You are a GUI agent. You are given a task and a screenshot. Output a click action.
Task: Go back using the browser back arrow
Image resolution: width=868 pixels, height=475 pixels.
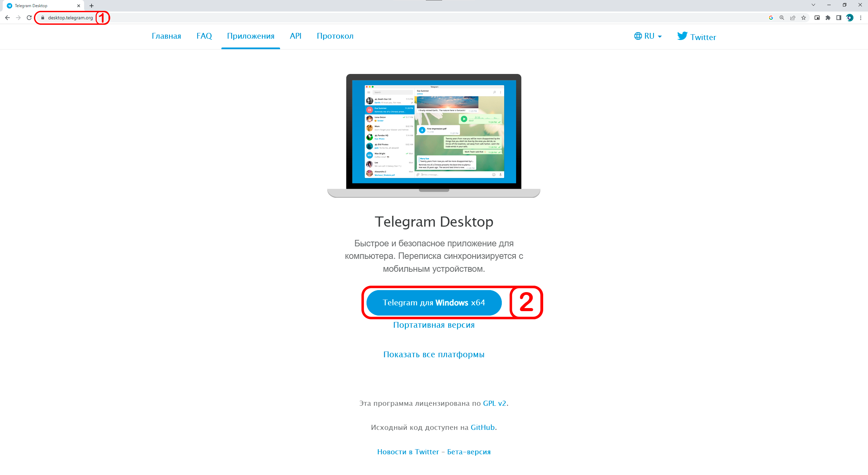7,18
